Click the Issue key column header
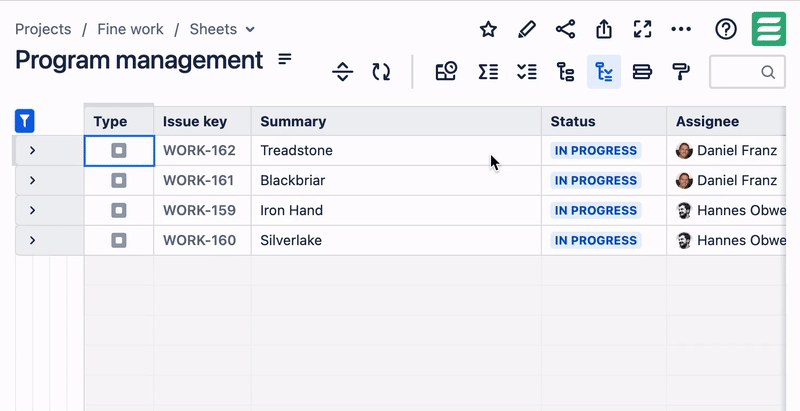800x411 pixels. [203, 121]
